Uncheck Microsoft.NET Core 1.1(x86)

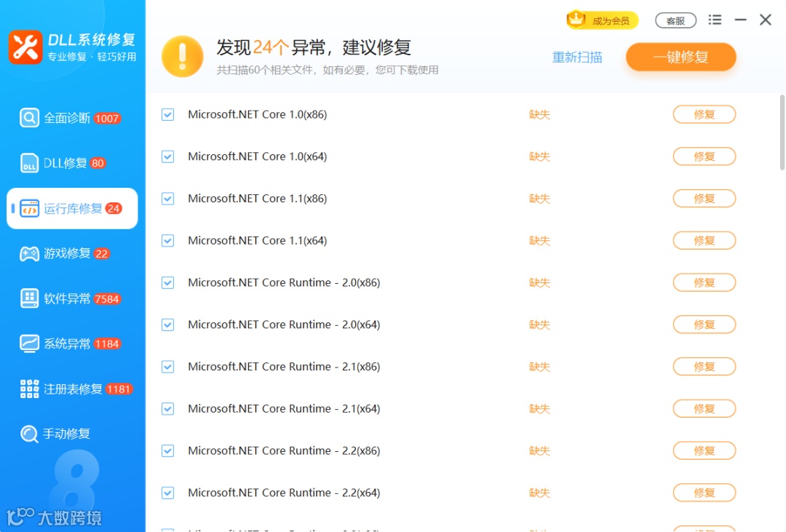click(x=168, y=199)
